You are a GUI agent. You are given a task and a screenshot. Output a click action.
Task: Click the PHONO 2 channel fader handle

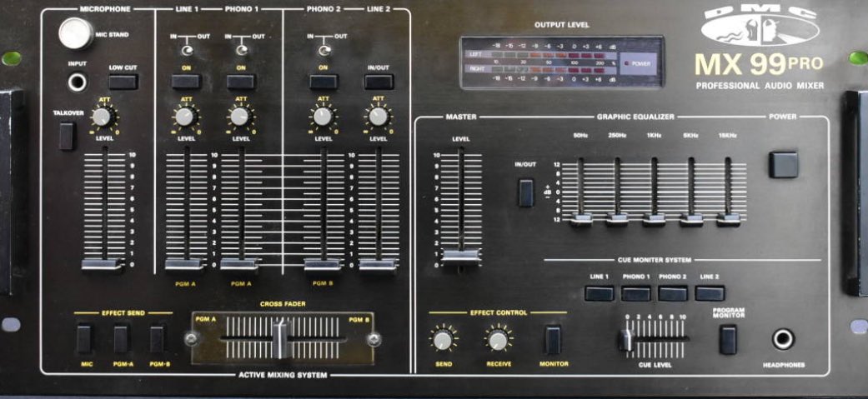point(323,265)
